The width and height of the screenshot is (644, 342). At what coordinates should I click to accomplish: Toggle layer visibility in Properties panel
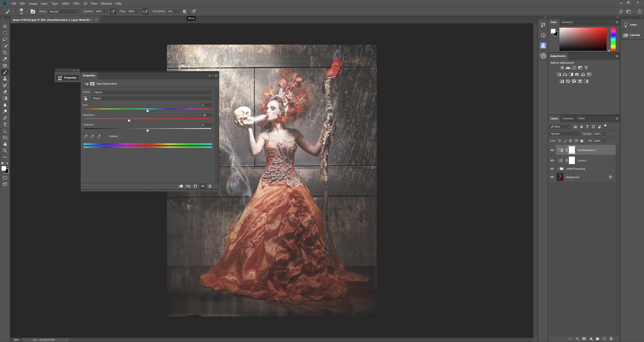pos(203,186)
